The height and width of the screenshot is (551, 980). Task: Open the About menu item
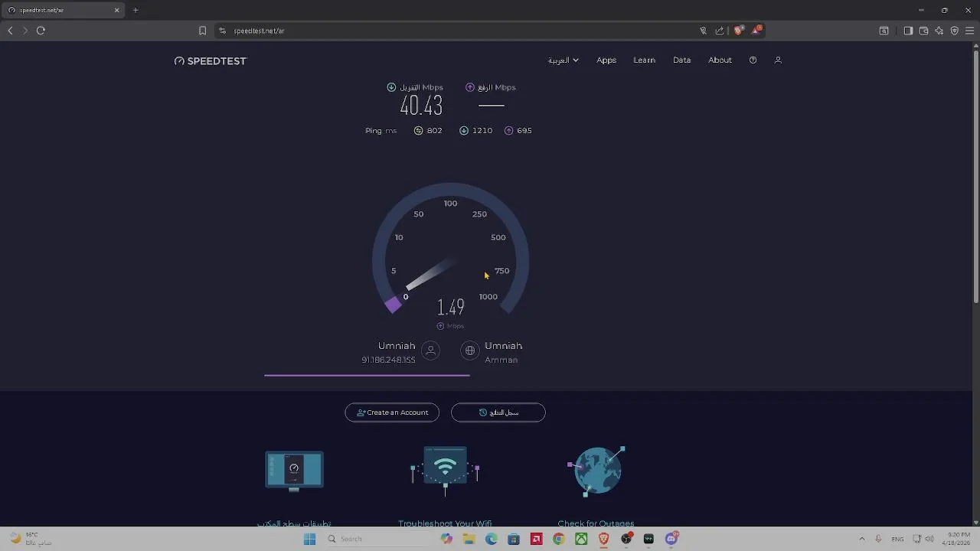pyautogui.click(x=720, y=60)
